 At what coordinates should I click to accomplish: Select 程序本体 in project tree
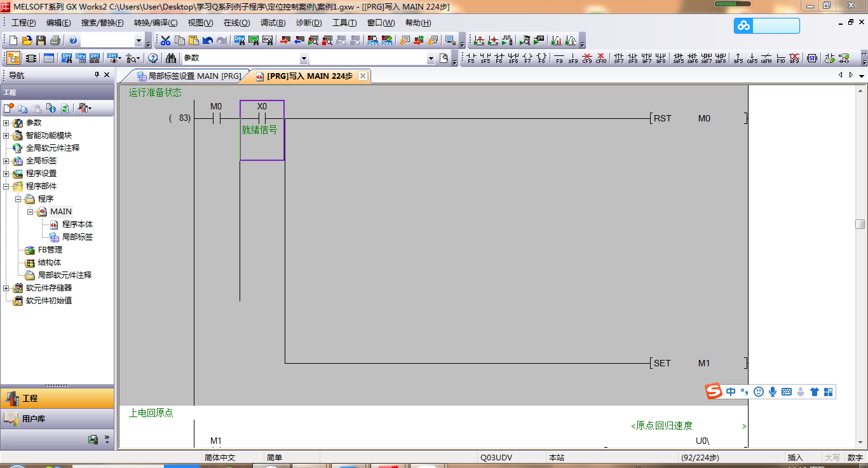coord(77,224)
